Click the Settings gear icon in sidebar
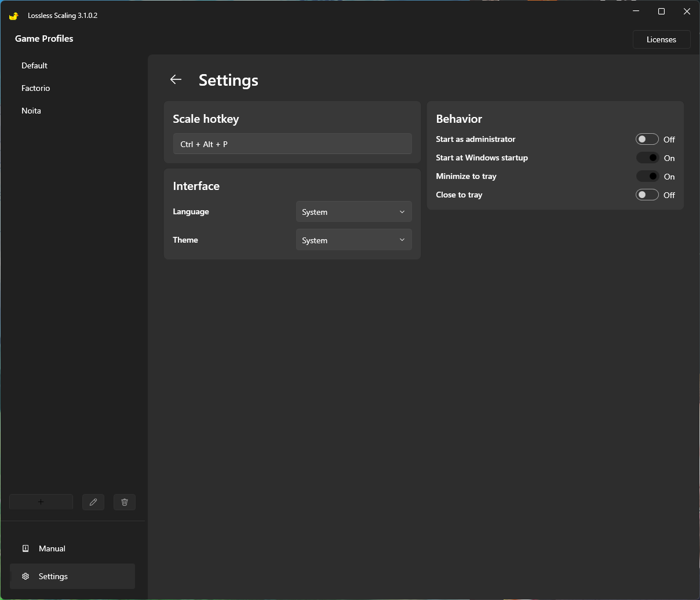 click(25, 576)
